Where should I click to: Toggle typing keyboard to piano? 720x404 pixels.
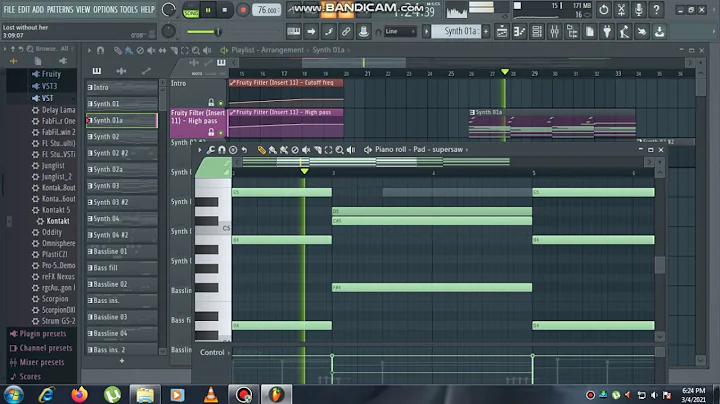click(x=293, y=32)
